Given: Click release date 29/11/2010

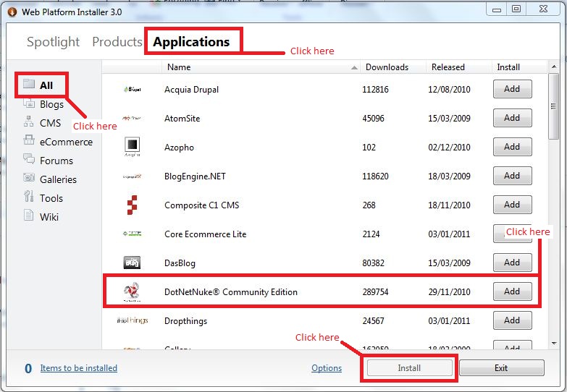Looking at the screenshot, I should 449,292.
